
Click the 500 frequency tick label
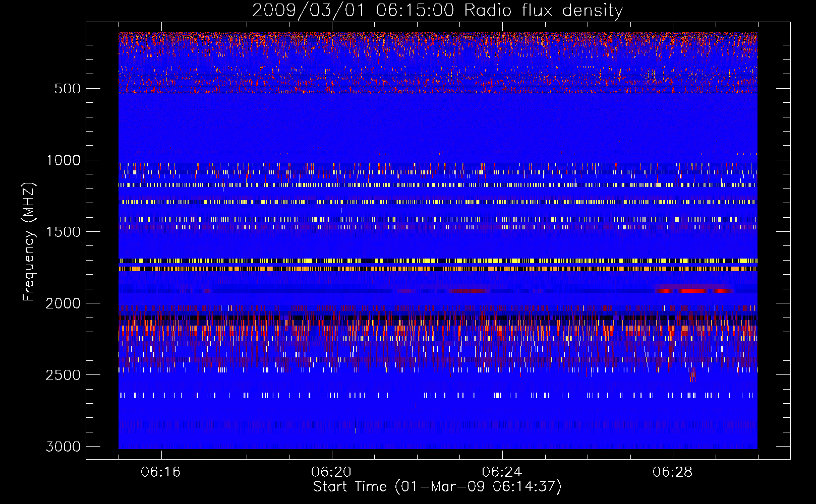68,89
